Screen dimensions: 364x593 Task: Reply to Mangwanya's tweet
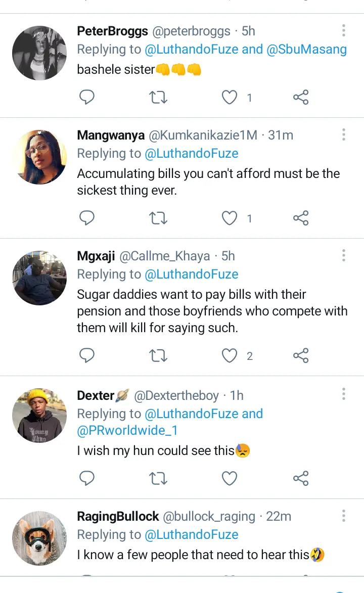click(x=87, y=218)
